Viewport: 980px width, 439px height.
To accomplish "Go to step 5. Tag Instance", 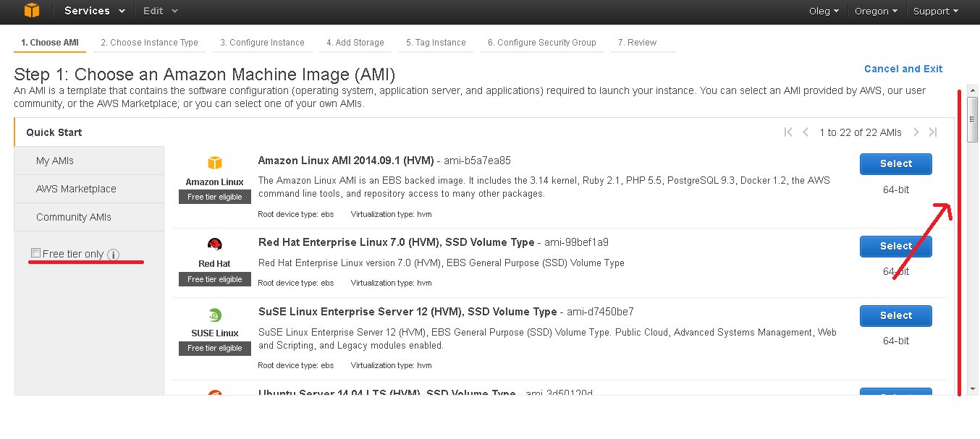I will pyautogui.click(x=436, y=43).
